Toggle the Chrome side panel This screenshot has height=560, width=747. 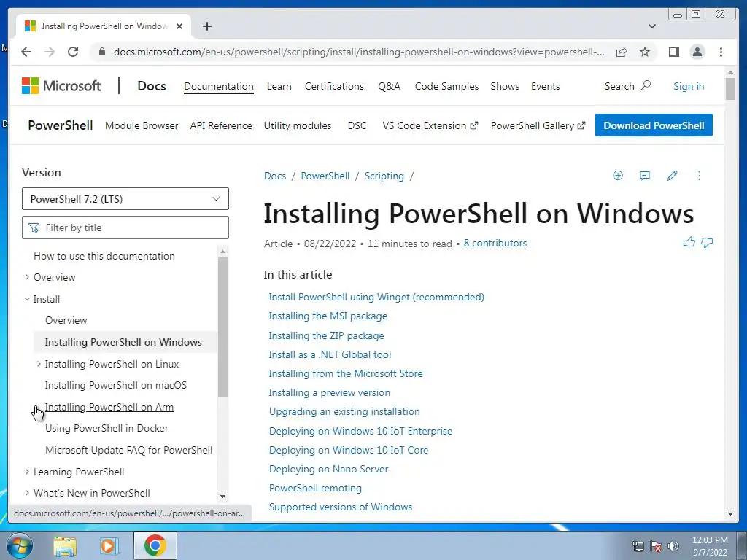coord(673,52)
